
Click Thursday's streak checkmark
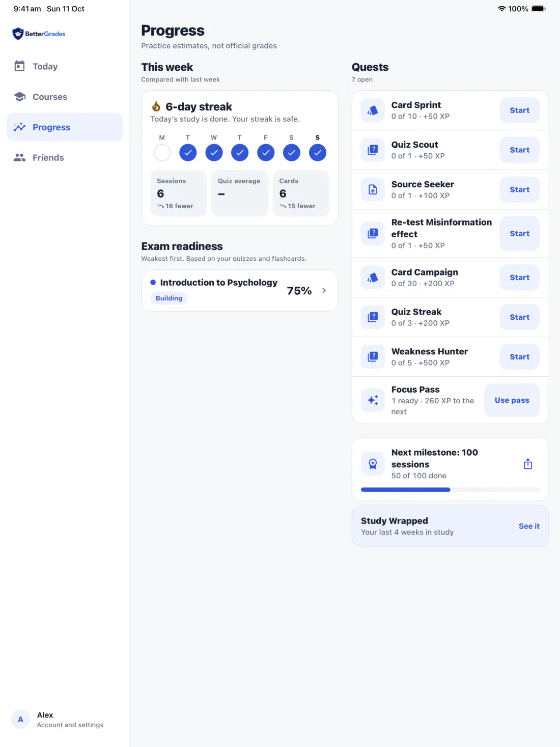click(240, 152)
